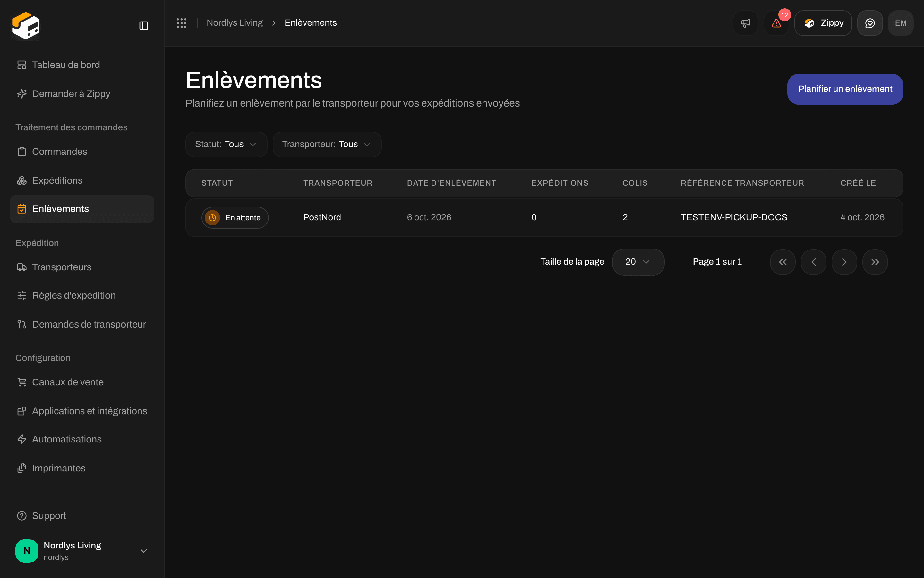Open Support link in sidebar
The height and width of the screenshot is (578, 924).
click(x=82, y=516)
